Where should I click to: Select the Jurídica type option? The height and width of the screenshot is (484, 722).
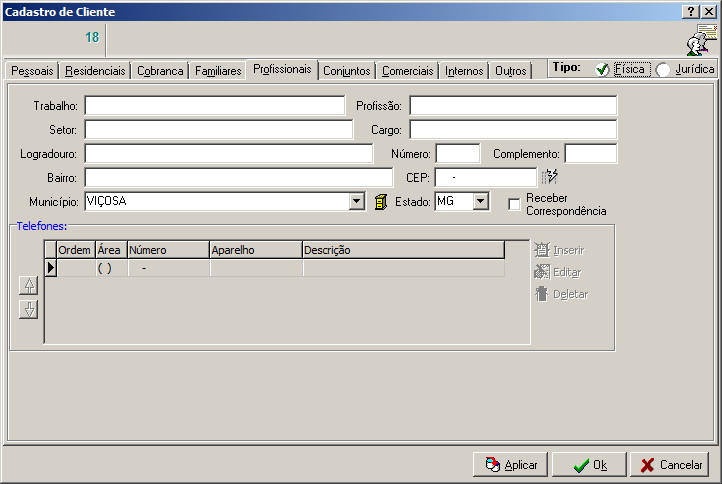tap(662, 70)
